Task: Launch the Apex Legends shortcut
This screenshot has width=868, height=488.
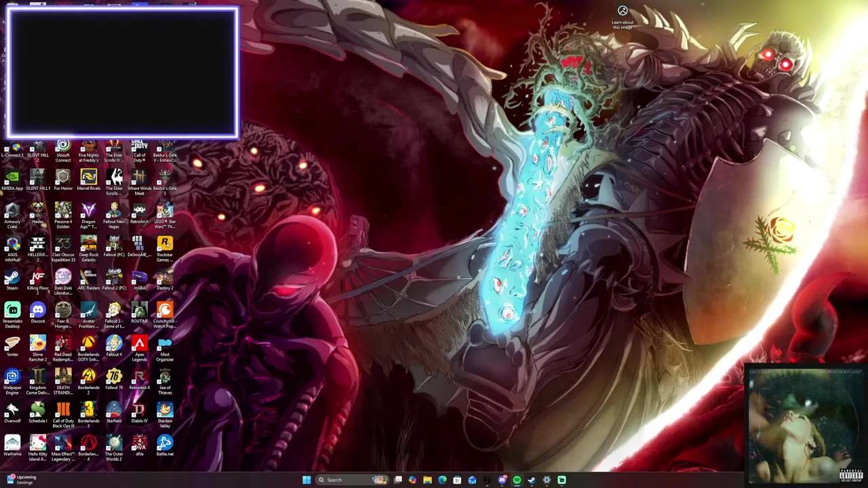Action: (x=139, y=348)
